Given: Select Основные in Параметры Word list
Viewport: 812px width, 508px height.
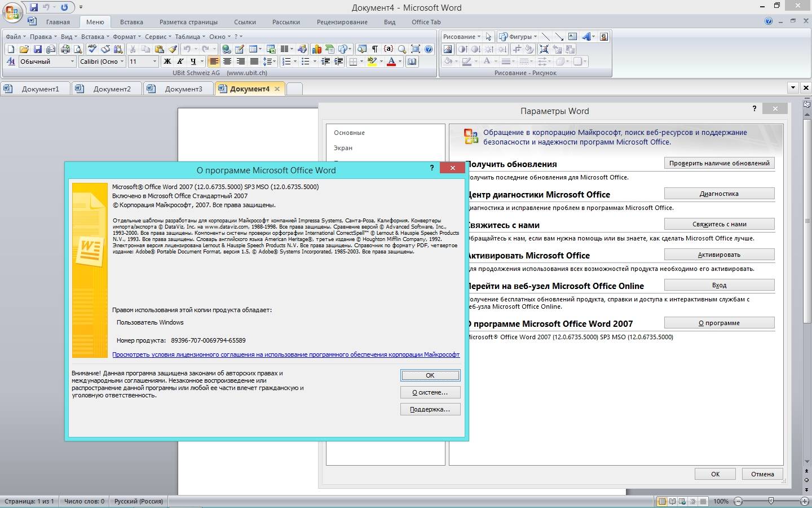Looking at the screenshot, I should point(349,133).
